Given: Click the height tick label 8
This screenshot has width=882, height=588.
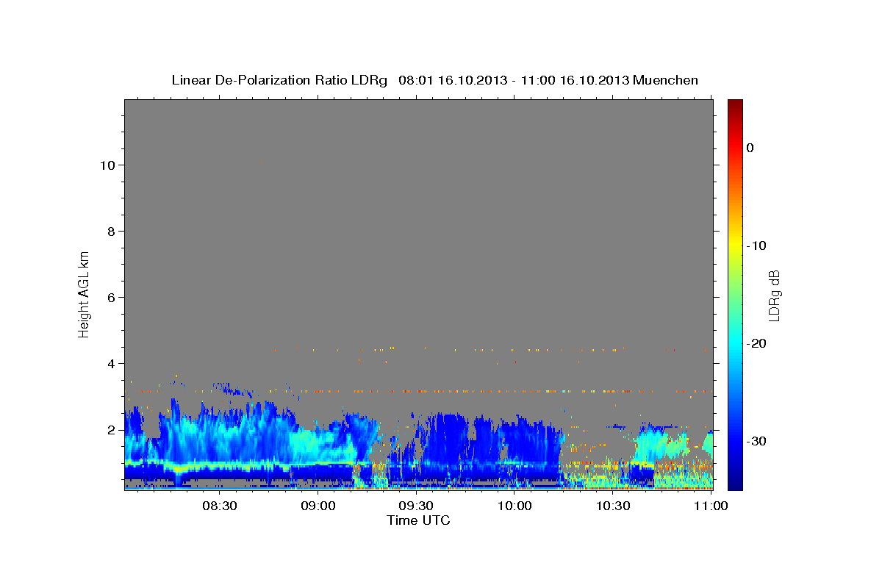Looking at the screenshot, I should (x=112, y=232).
